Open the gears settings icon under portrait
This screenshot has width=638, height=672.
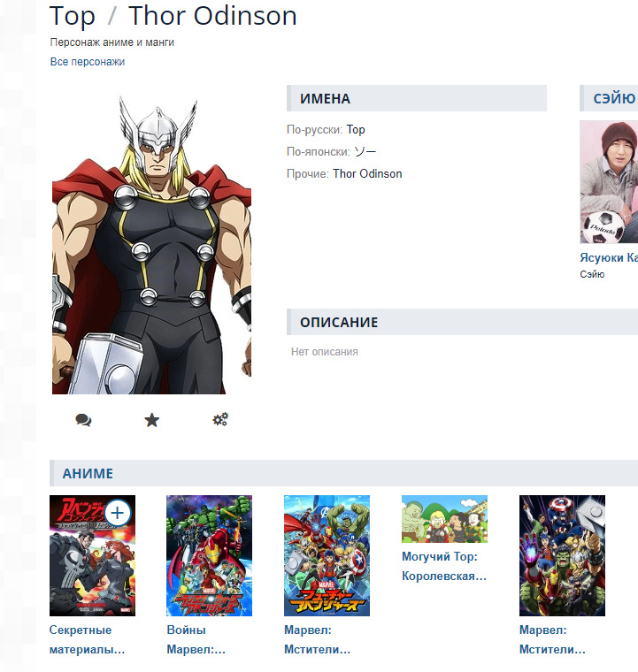[220, 419]
